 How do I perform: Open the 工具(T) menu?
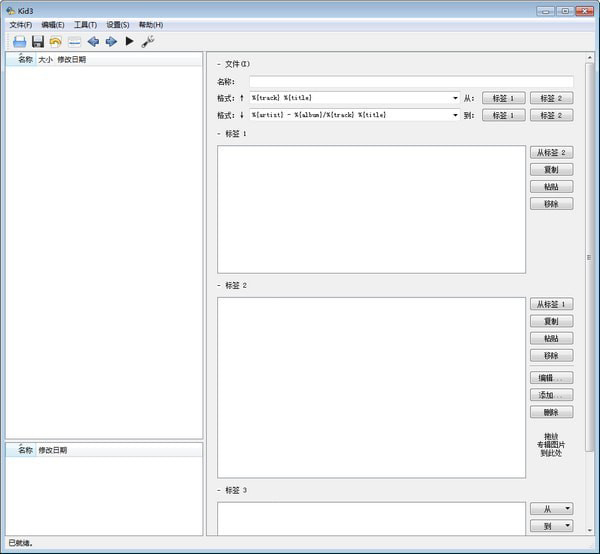click(85, 24)
